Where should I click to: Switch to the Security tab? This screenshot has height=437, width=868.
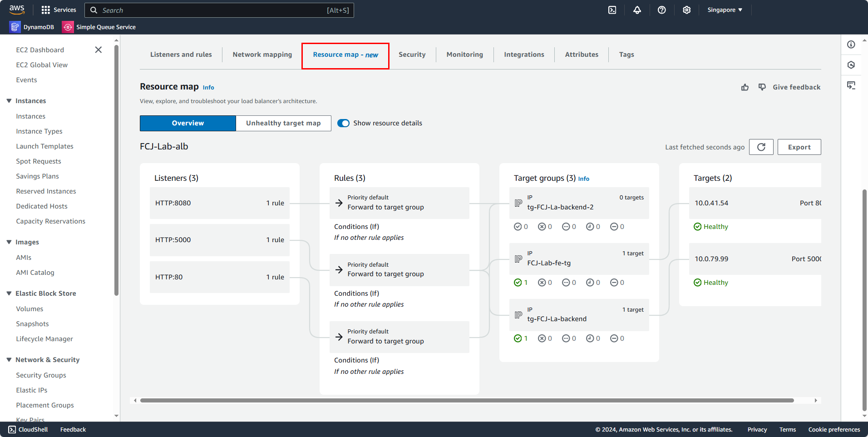(x=412, y=55)
